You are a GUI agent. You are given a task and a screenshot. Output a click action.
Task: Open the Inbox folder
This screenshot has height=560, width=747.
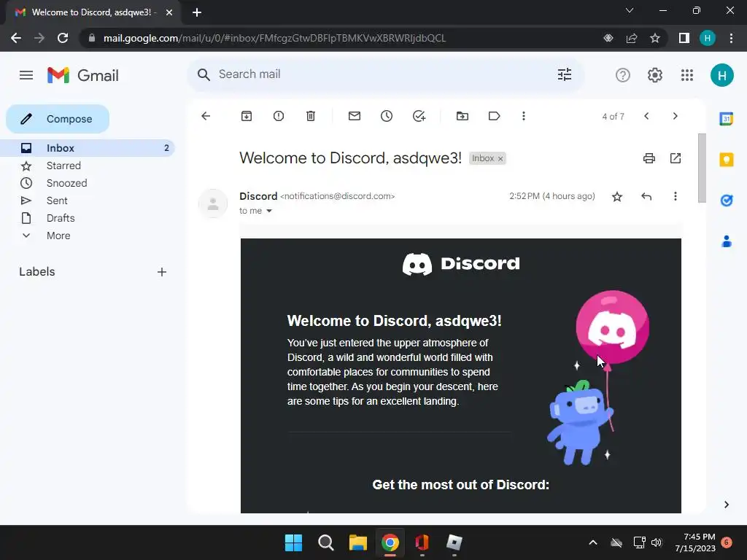88,148
